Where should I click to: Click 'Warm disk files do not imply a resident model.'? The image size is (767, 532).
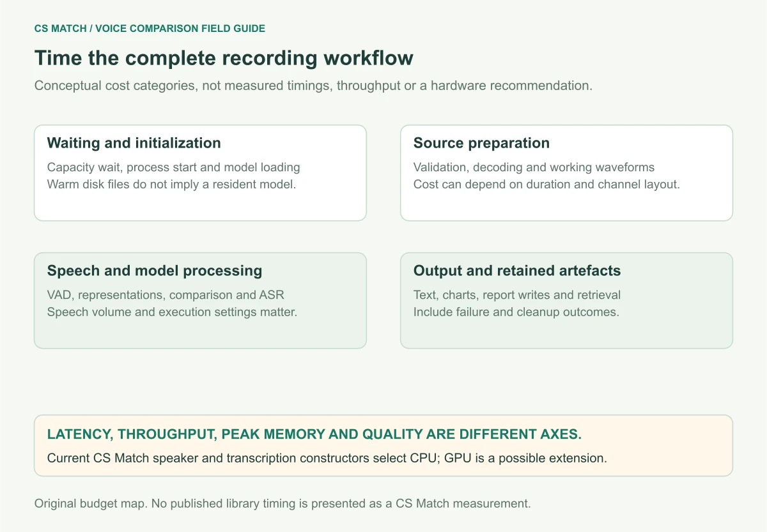(x=172, y=184)
